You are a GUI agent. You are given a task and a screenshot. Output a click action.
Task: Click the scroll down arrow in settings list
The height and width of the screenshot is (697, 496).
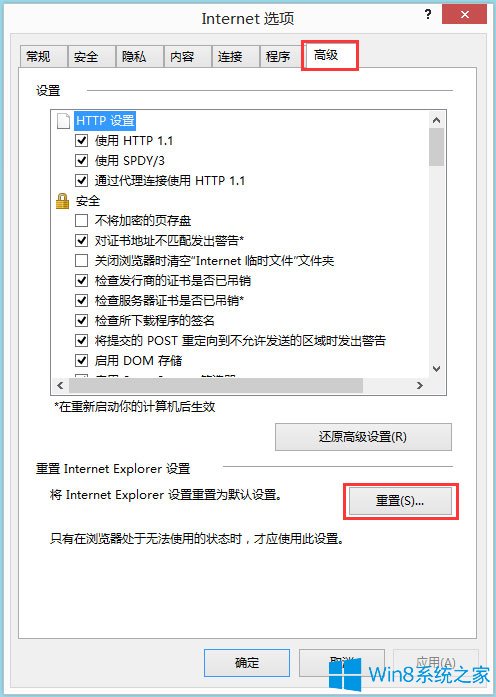(436, 369)
